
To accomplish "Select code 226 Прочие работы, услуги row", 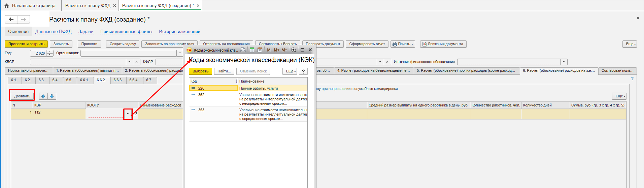I will (248, 88).
